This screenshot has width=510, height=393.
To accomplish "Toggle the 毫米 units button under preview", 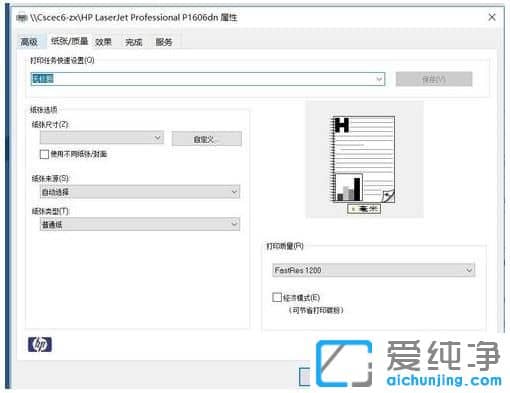I will click(x=364, y=209).
